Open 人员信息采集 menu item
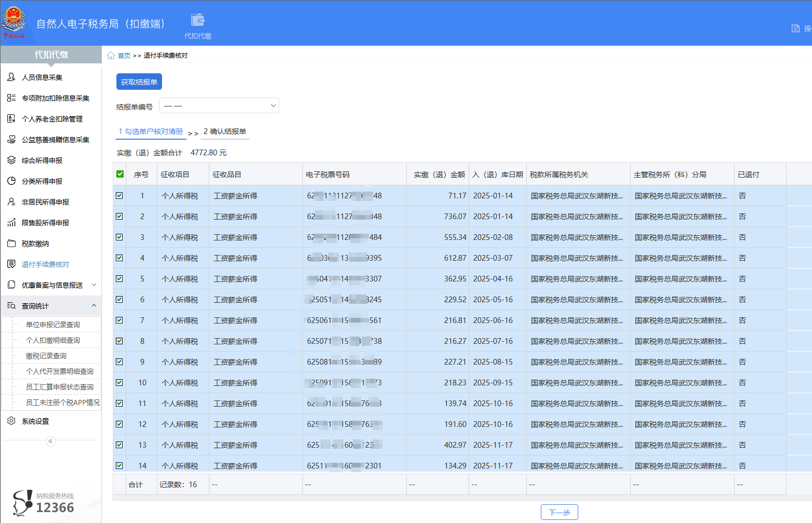Screen dimensions: 812x523 [51, 77]
